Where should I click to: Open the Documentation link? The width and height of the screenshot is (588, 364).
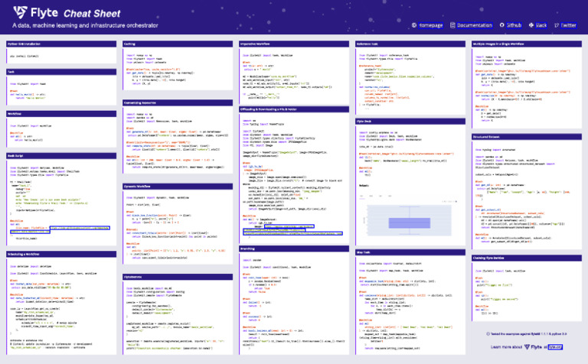tap(475, 25)
